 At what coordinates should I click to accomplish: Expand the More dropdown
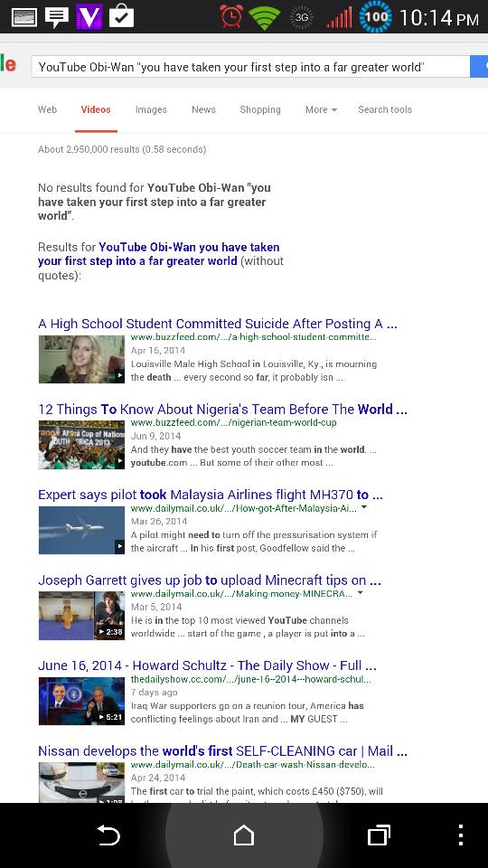[321, 109]
